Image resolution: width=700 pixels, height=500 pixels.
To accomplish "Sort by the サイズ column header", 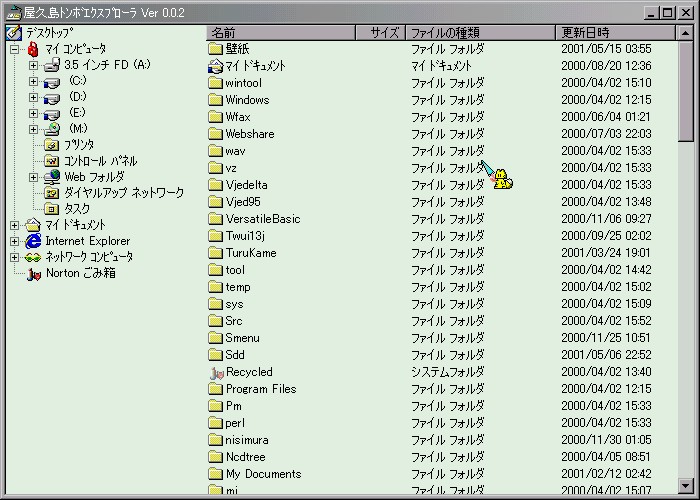I will pyautogui.click(x=380, y=33).
